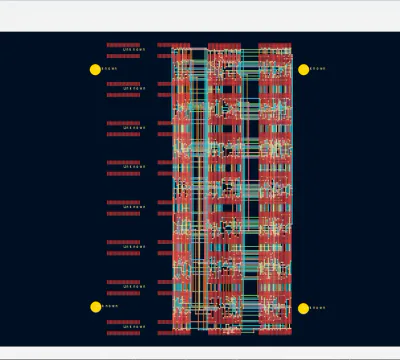This screenshot has width=400, height=360.
Task: Select the top red pad block of the rightmost board column
Action: [275, 45]
